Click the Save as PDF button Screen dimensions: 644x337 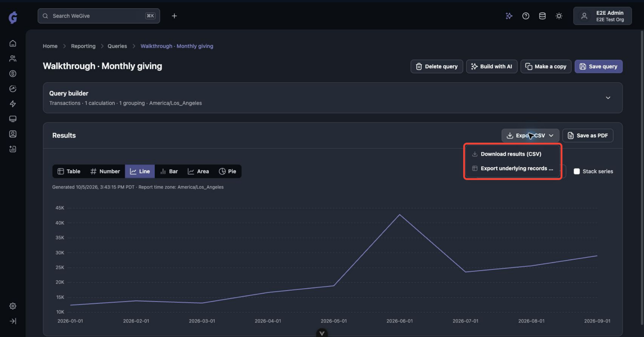pyautogui.click(x=588, y=136)
